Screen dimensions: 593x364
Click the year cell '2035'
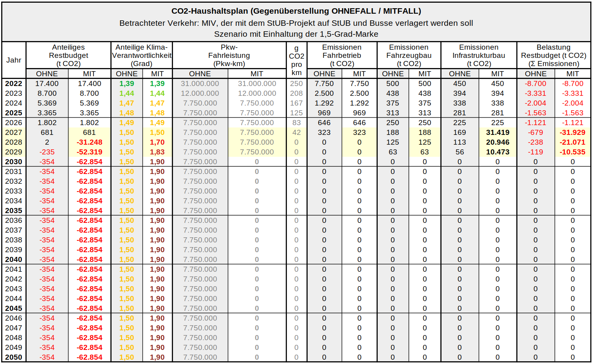coord(14,211)
